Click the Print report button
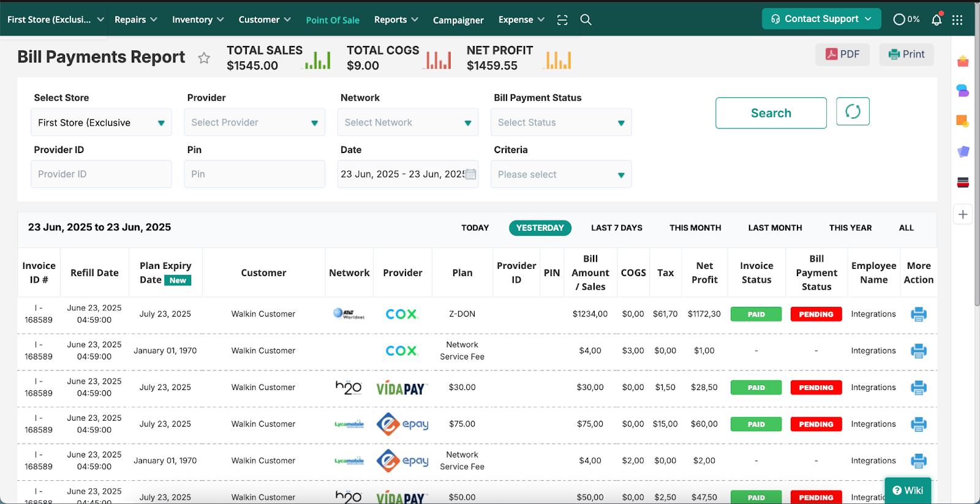980x504 pixels. [907, 55]
